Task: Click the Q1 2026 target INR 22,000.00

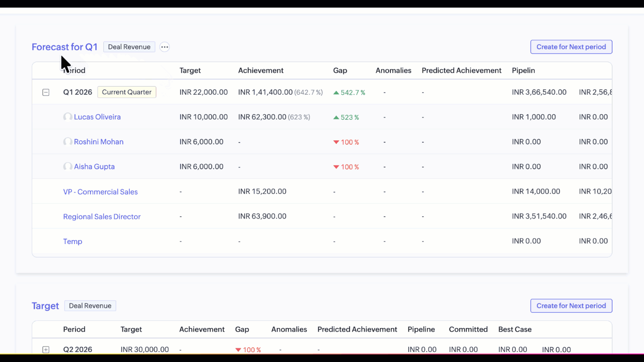Action: (203, 92)
